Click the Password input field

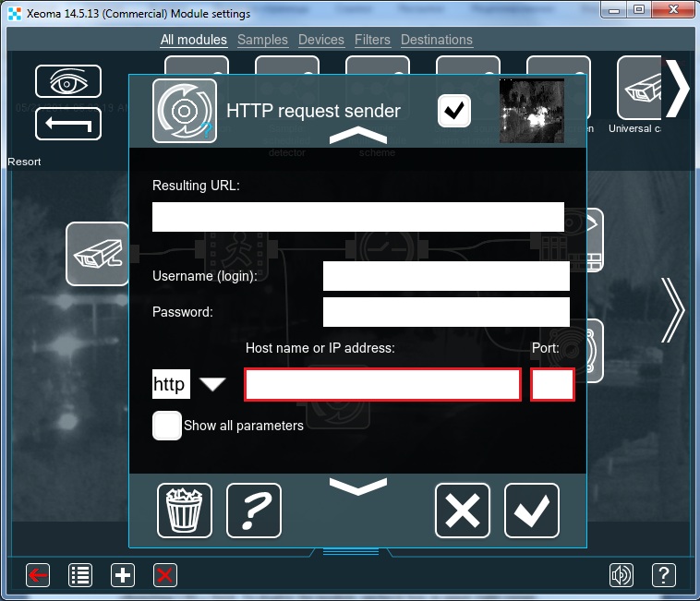tap(446, 312)
